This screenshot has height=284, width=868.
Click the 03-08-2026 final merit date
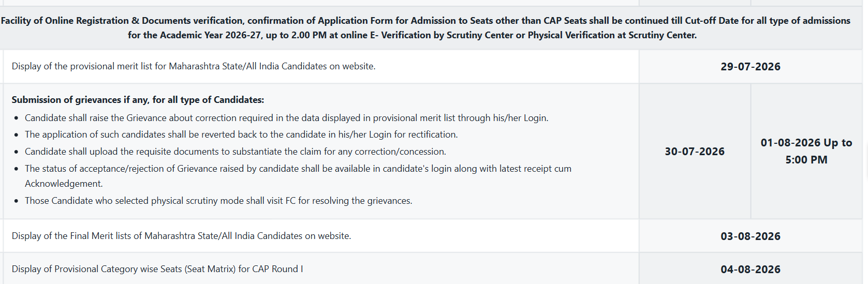click(750, 236)
